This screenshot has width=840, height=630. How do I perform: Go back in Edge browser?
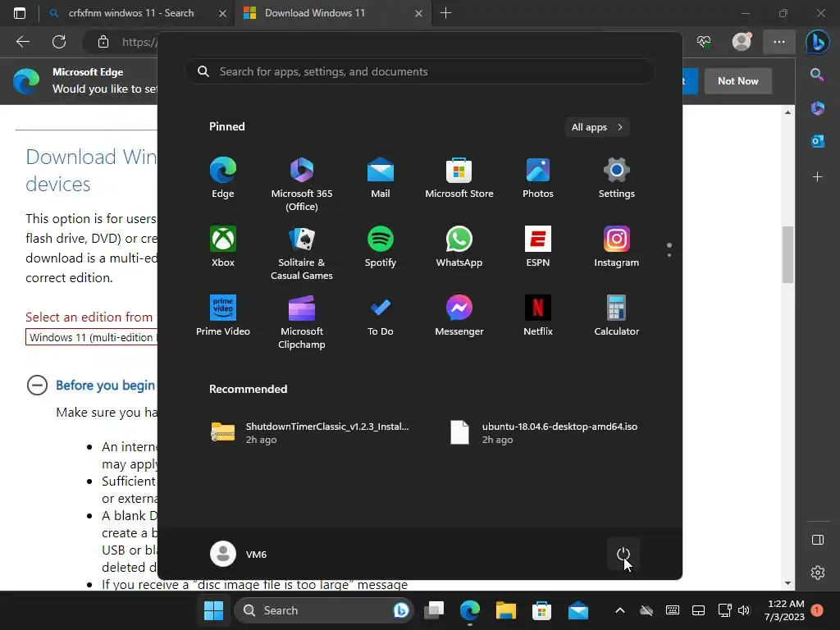[23, 42]
